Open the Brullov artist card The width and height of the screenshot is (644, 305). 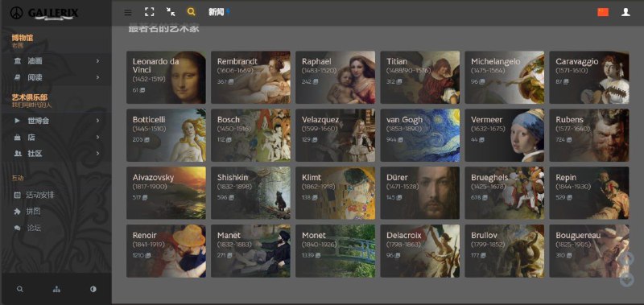click(x=505, y=251)
